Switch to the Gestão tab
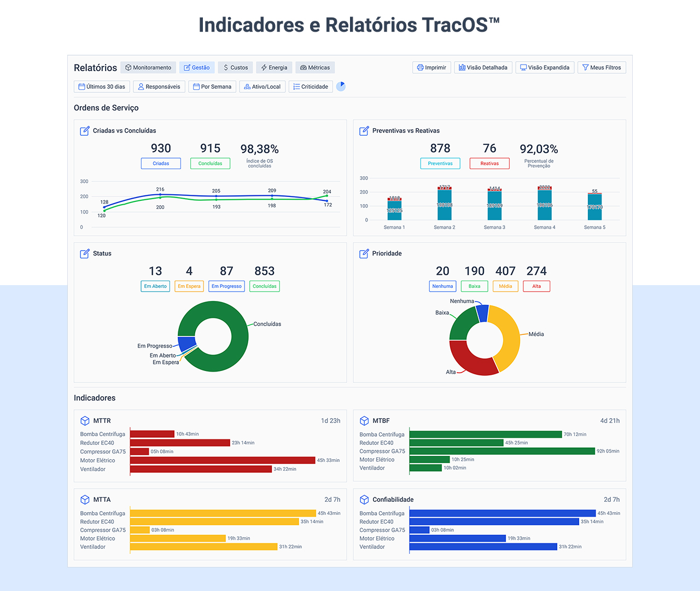Screen dimensions: 700x591 point(197,67)
